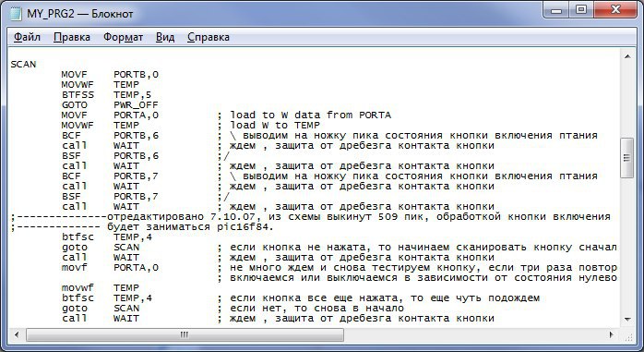Click the Notepad icon in title bar
The width and height of the screenshot is (644, 352).
(x=16, y=14)
